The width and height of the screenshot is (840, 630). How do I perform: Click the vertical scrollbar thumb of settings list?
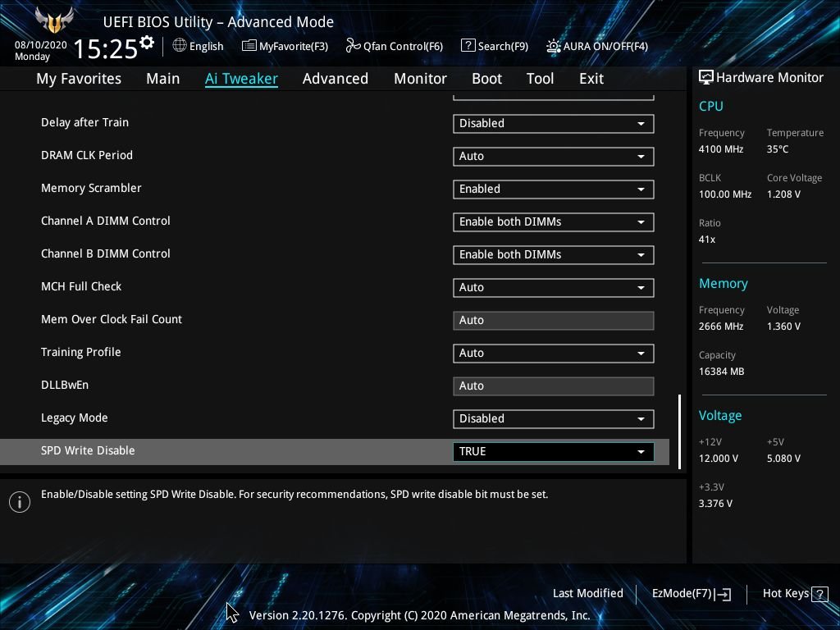coord(679,432)
